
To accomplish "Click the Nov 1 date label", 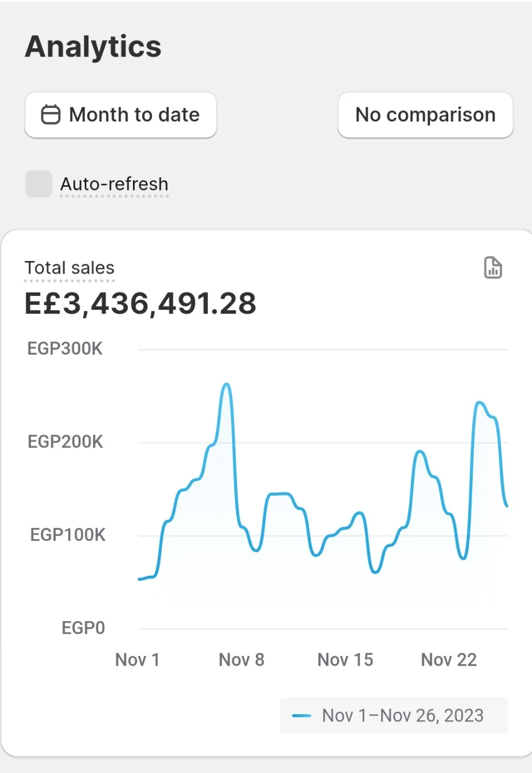I will pos(137,660).
